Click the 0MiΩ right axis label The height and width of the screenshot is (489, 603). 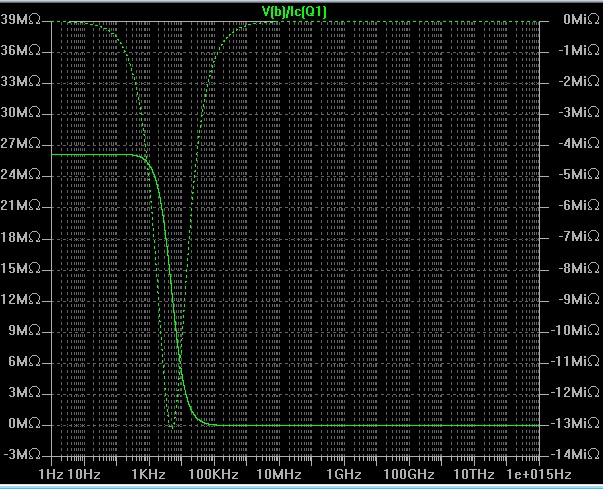[581, 19]
